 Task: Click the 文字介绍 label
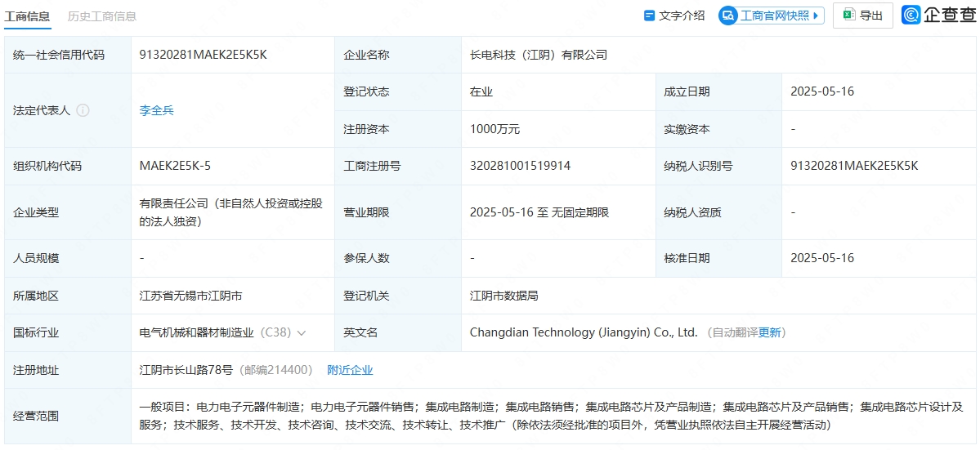(681, 16)
